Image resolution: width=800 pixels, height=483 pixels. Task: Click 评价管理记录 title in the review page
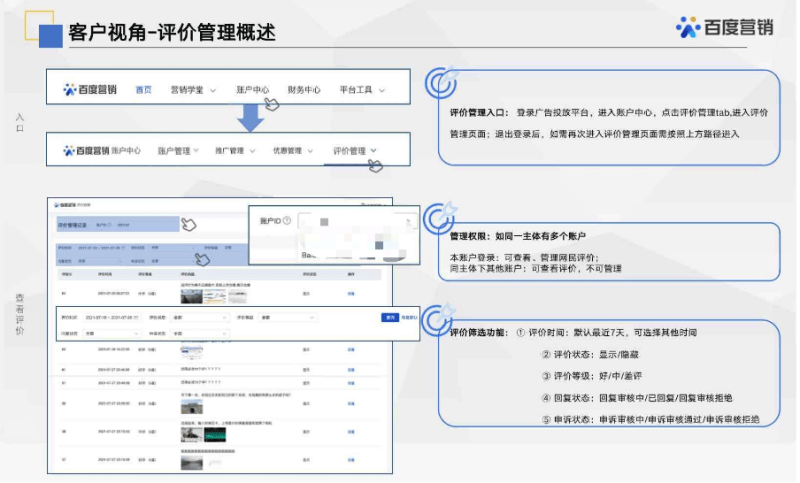click(72, 225)
